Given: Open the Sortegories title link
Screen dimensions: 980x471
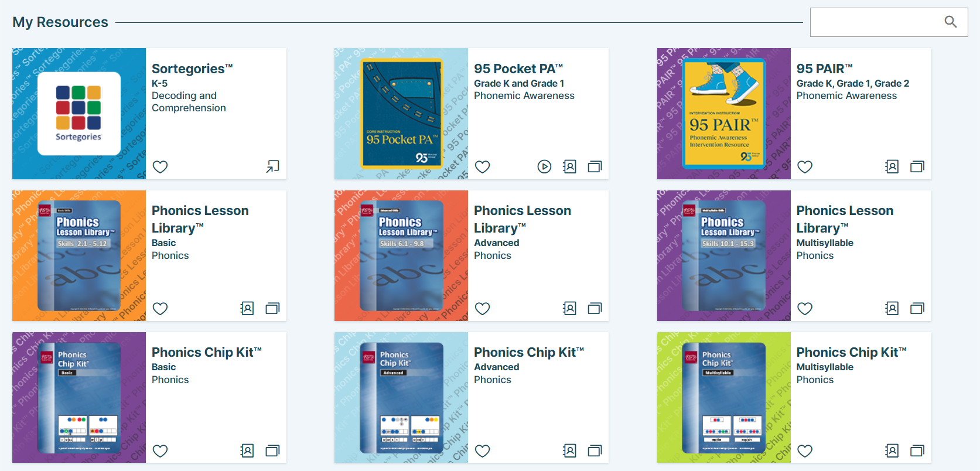Looking at the screenshot, I should pyautogui.click(x=192, y=69).
